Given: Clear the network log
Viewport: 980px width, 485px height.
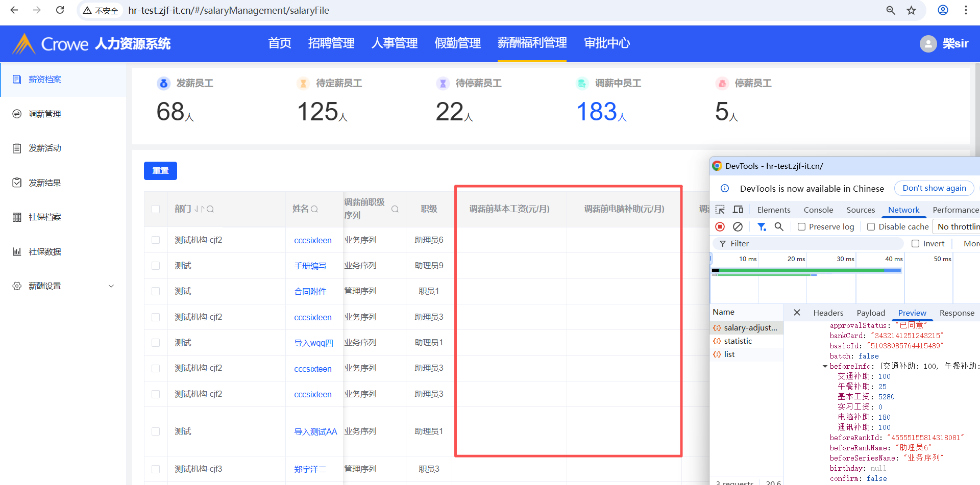Looking at the screenshot, I should [x=738, y=226].
